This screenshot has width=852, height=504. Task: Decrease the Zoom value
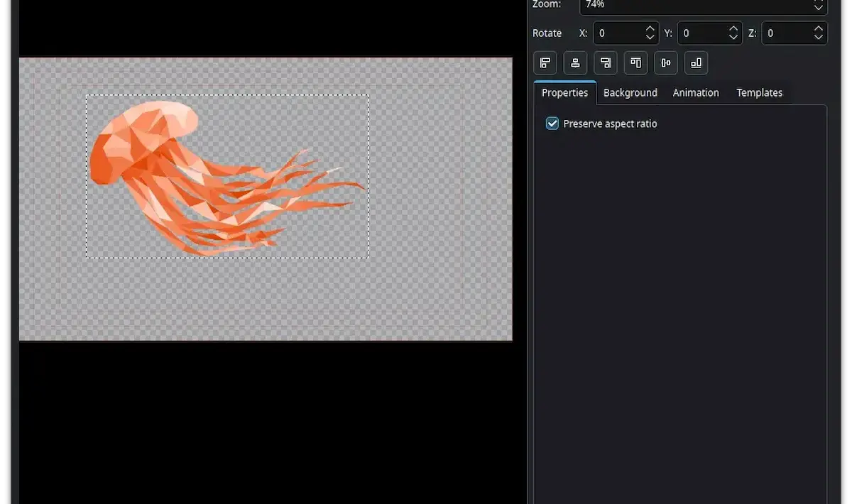[819, 9]
